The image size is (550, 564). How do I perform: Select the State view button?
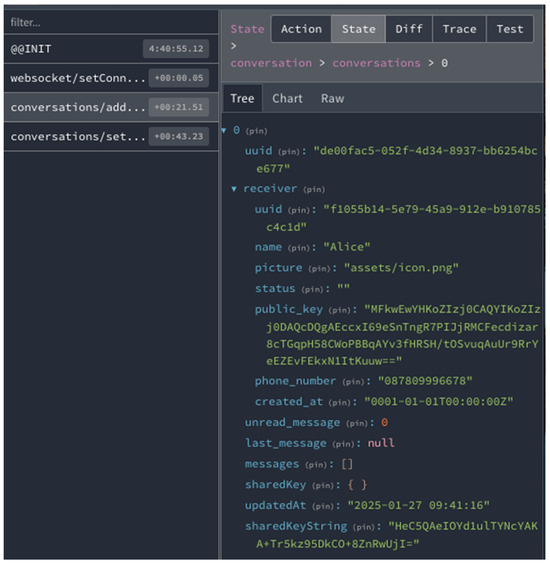click(358, 29)
